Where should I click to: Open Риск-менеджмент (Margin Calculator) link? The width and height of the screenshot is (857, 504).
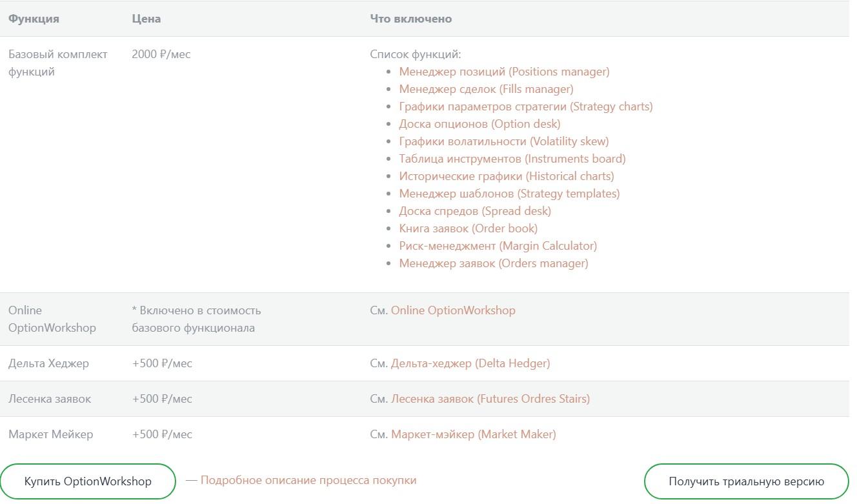click(498, 246)
